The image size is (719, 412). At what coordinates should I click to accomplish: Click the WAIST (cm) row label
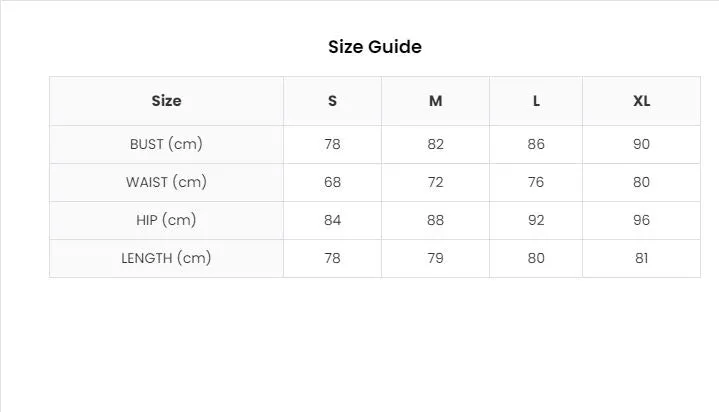(x=166, y=182)
